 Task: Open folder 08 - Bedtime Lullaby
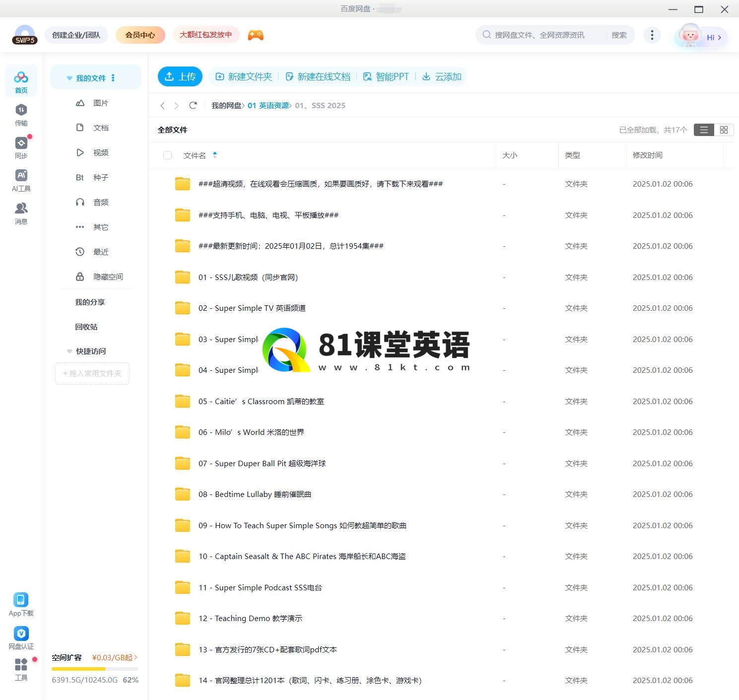255,494
